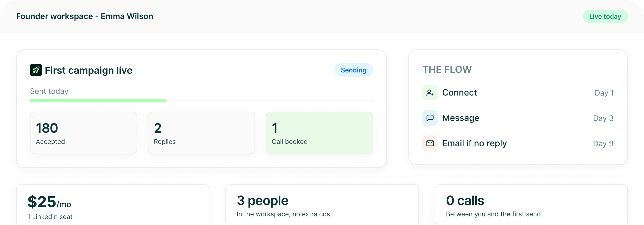Click the Connect add-person icon
This screenshot has width=644, height=225.
coord(430,93)
